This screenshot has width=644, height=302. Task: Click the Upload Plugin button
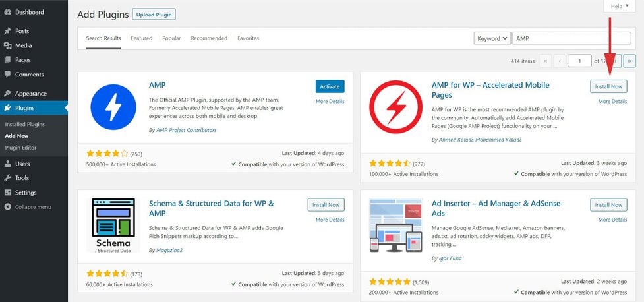154,15
